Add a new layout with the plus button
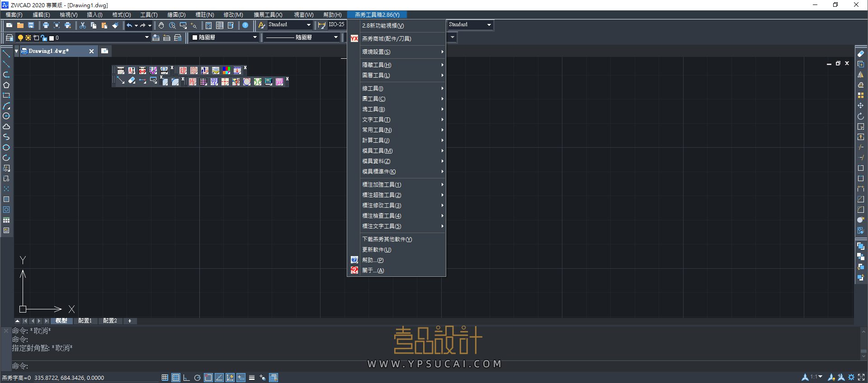The width and height of the screenshot is (868, 383). (x=130, y=321)
